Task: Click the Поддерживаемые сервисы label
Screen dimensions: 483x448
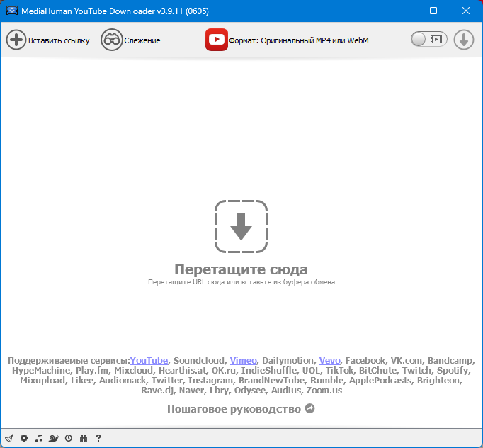Action: click(69, 360)
